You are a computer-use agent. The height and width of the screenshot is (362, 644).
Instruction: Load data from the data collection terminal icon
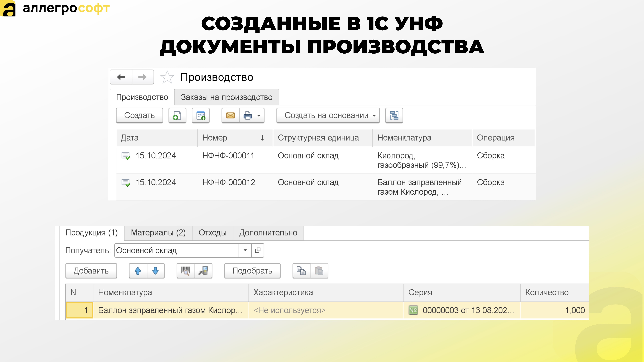203,271
